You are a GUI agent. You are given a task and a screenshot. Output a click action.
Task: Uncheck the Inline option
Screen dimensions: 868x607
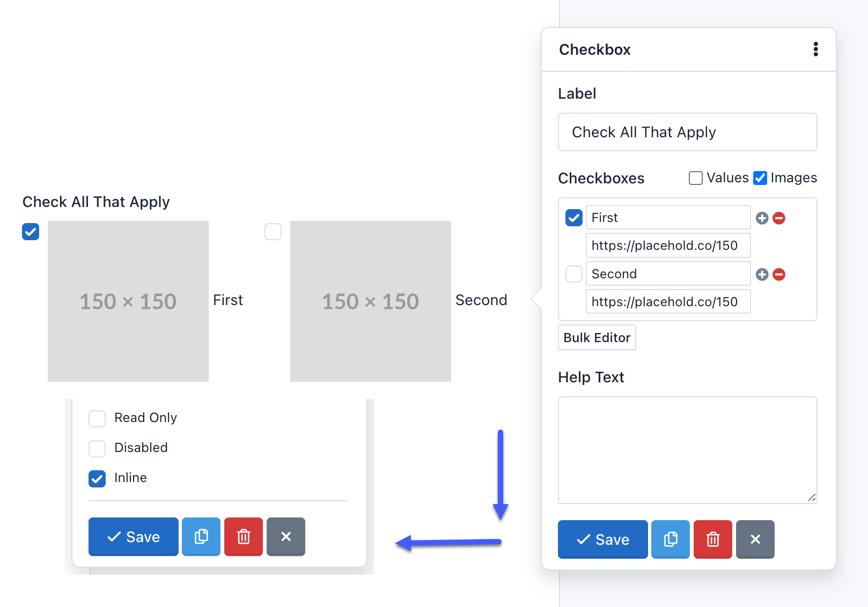[x=97, y=478]
